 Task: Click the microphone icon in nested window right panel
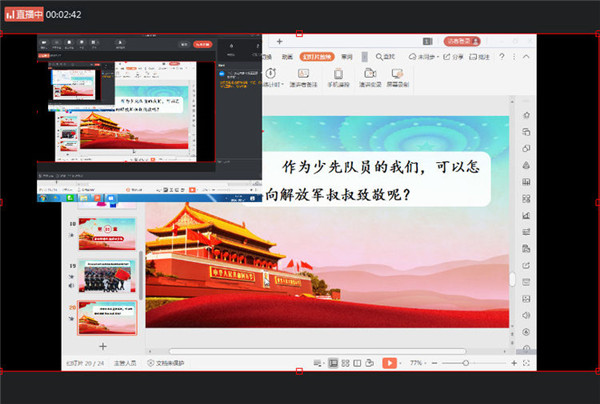coord(231,46)
